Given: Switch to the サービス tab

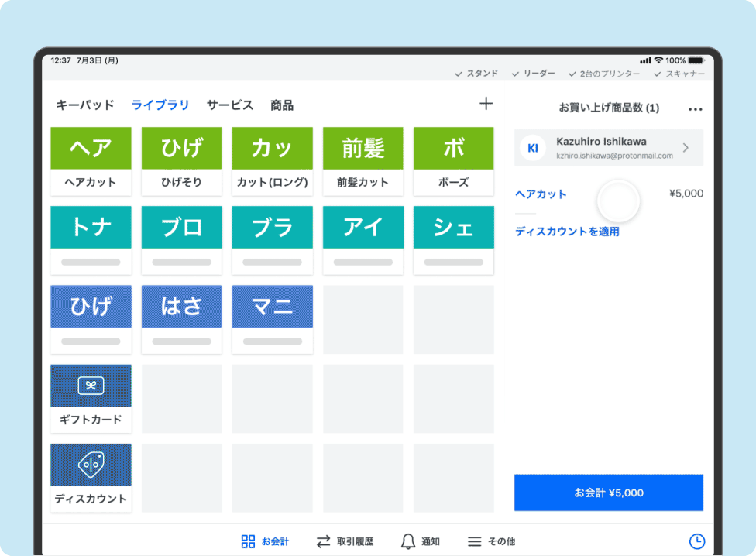Looking at the screenshot, I should point(229,105).
